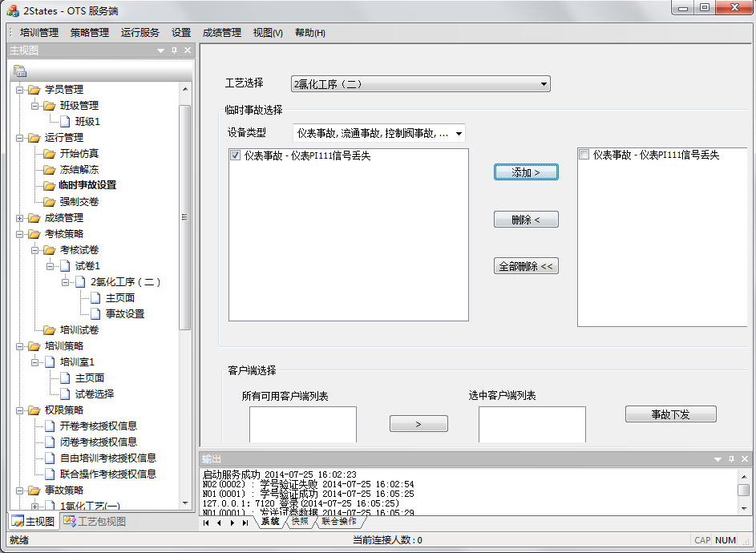
Task: Switch to the 工艺包视图 tab
Action: pos(95,521)
